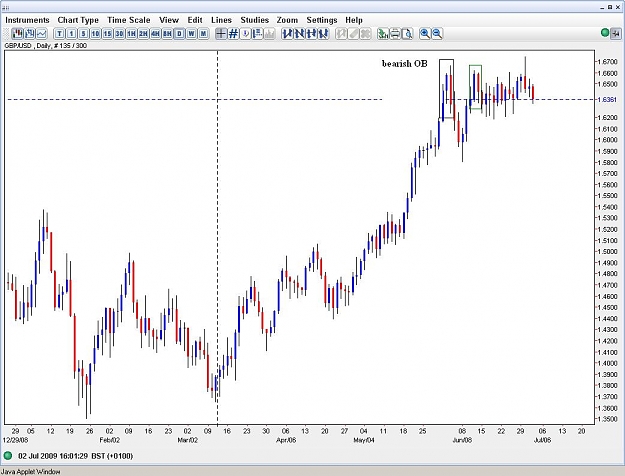Screen dimensions: 625x476
Task: Open the Chart Type menu
Action: coord(78,20)
